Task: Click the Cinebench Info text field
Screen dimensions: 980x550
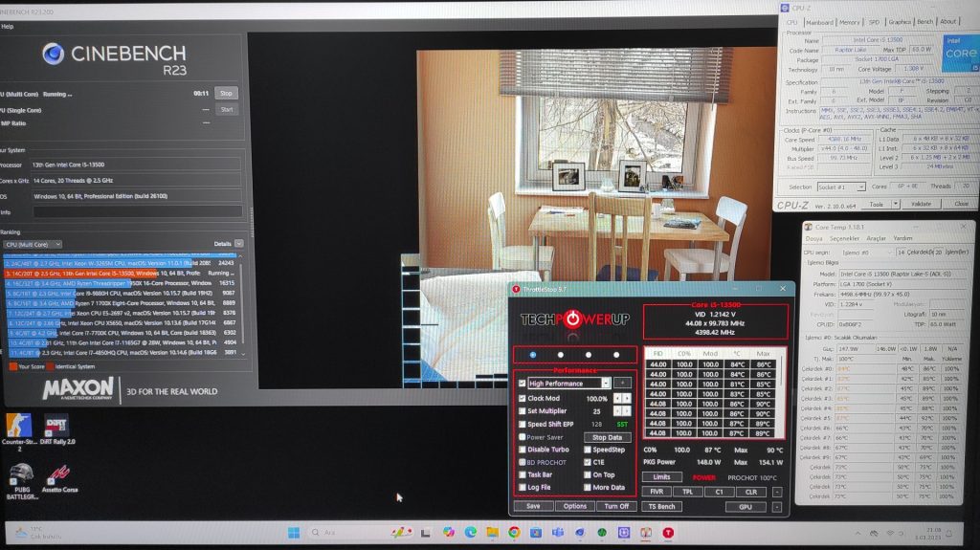Action: click(x=137, y=212)
